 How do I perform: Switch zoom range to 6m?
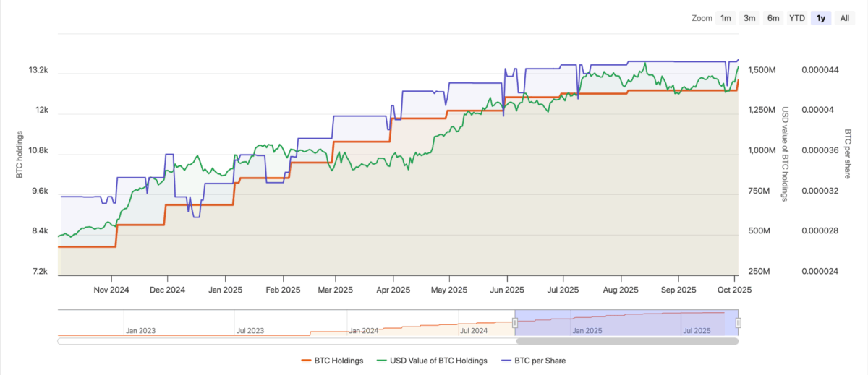(x=773, y=18)
